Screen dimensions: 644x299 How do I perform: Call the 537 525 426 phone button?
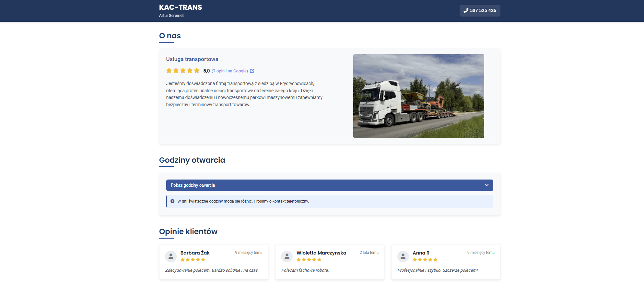click(480, 10)
